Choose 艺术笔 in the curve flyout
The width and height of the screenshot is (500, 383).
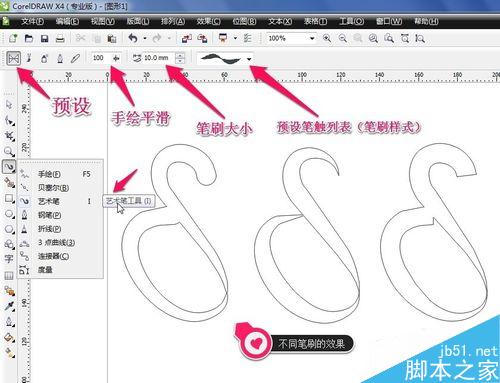click(61, 201)
